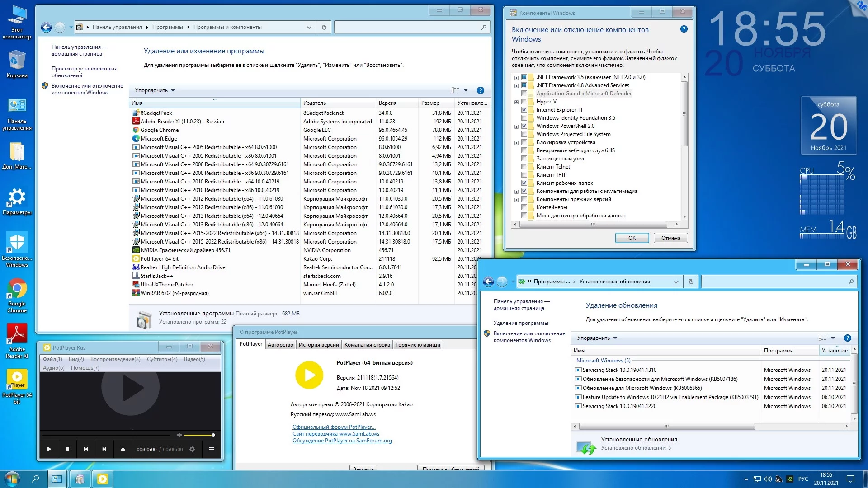This screenshot has height=488, width=868.
Task: Click the help icon in the Programs toolbar
Action: pyautogui.click(x=481, y=90)
